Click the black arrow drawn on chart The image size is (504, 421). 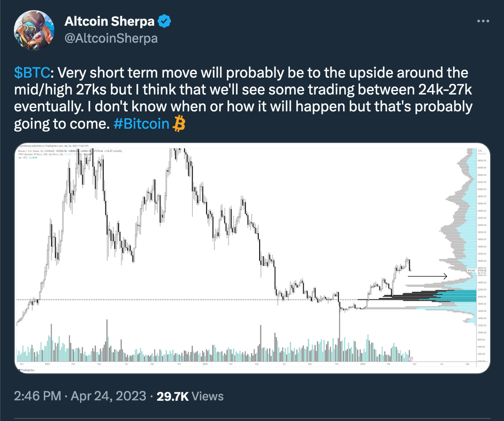pyautogui.click(x=427, y=276)
